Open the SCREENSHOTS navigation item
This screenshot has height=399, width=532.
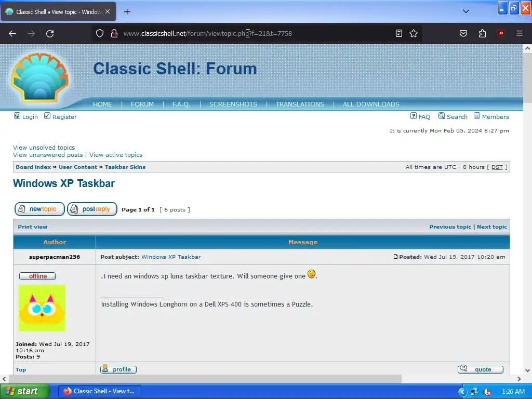click(233, 104)
